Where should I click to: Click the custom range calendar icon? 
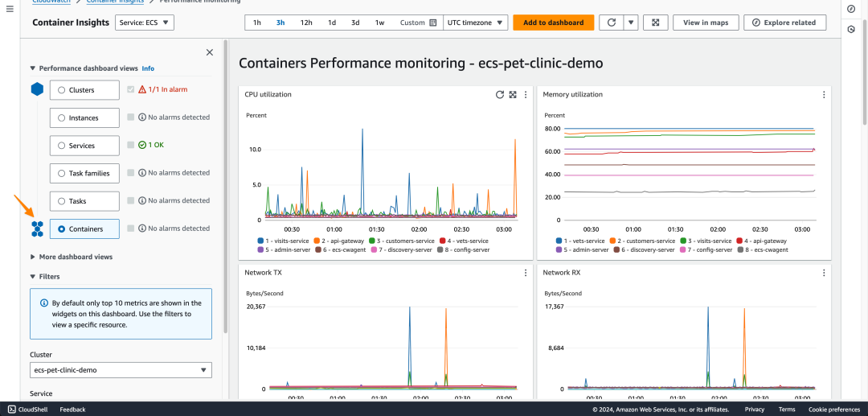(433, 23)
